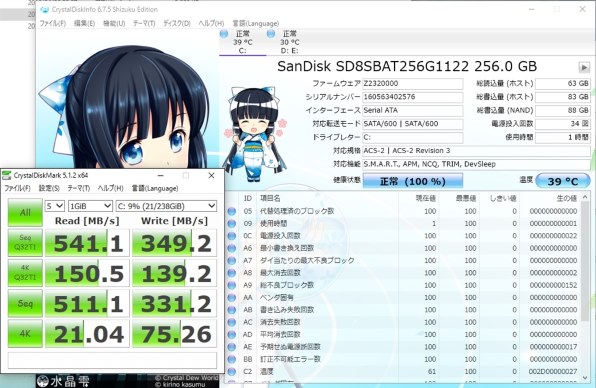The width and height of the screenshot is (596, 388).
Task: Open ファイル(F) menu in CrystalDiskInfo
Action: pos(52,23)
